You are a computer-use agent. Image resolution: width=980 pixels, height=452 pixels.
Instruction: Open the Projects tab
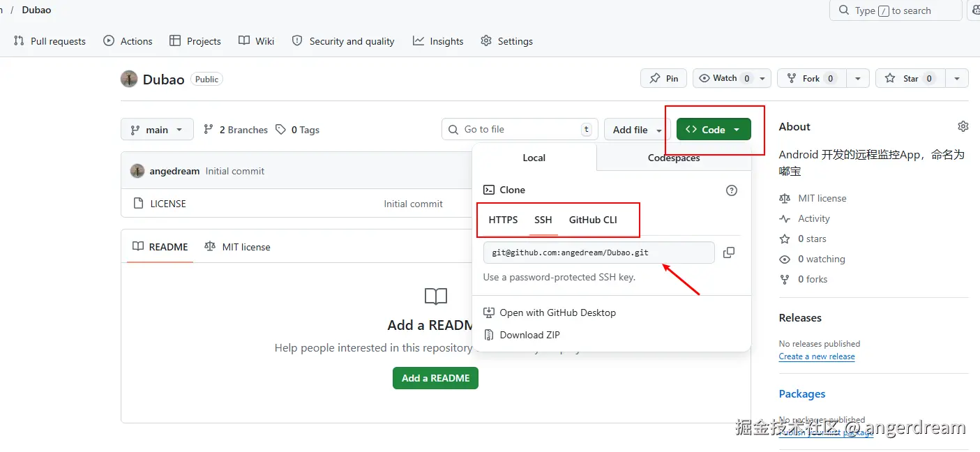point(195,41)
